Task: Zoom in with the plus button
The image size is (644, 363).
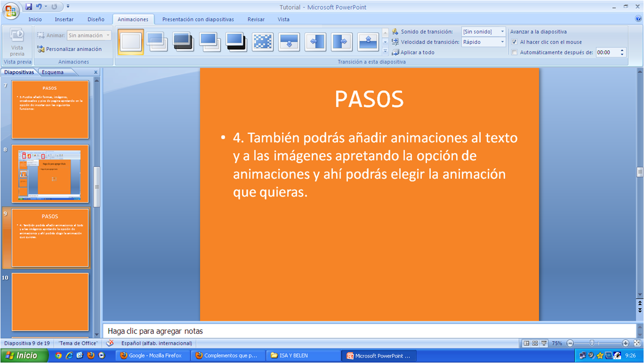Action: [626, 343]
